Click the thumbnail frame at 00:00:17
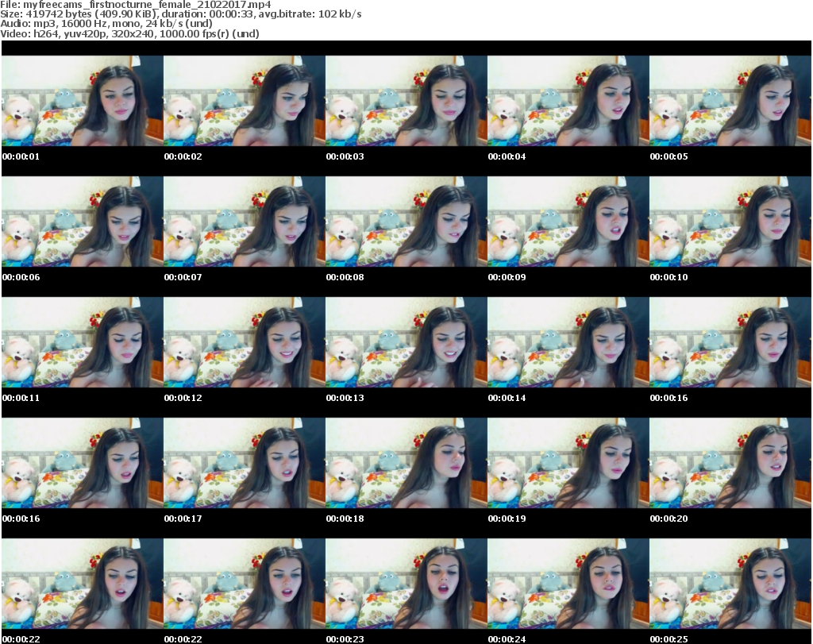The height and width of the screenshot is (644, 813). tap(245, 463)
